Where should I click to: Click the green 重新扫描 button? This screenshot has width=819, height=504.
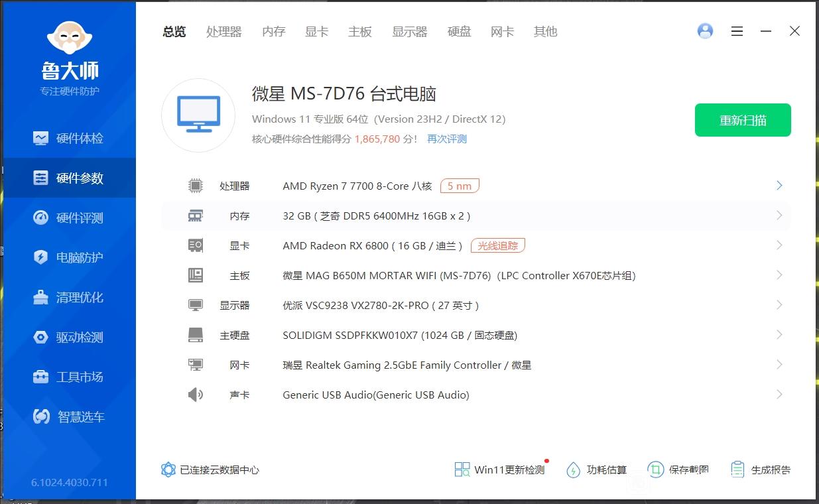743,120
